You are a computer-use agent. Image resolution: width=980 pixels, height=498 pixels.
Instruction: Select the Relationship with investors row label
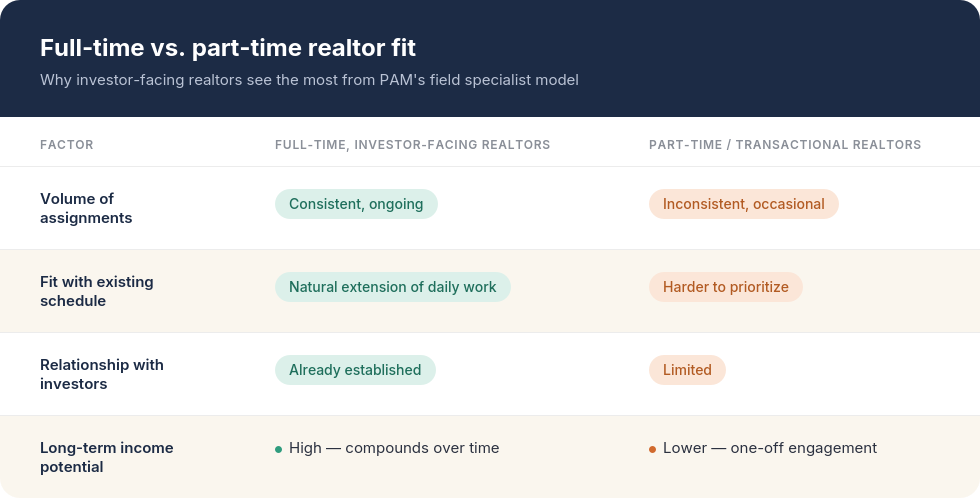click(102, 374)
